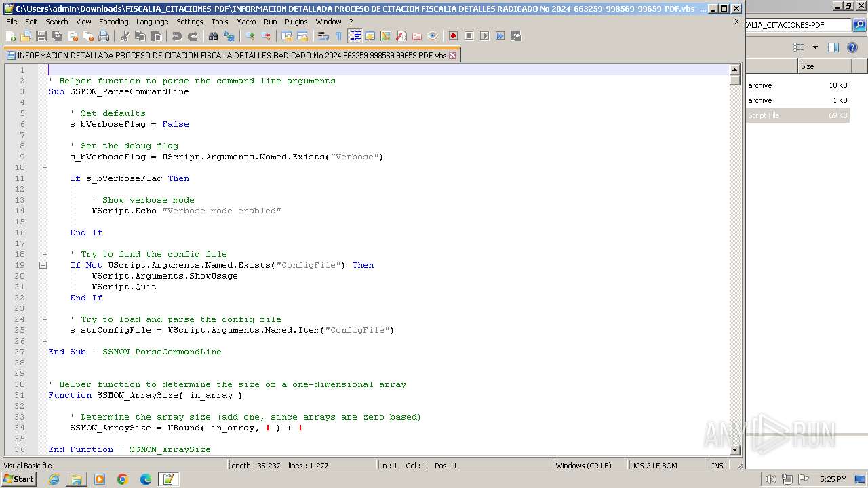The image size is (868, 488).
Task: Toggle the Explorer preview pane icon
Action: coord(833,47)
